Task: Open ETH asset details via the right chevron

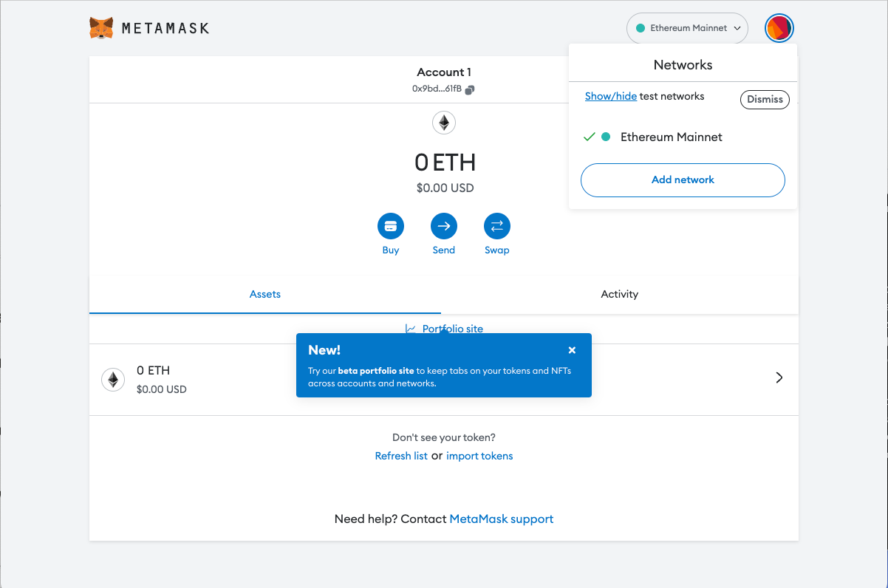Action: [x=779, y=377]
